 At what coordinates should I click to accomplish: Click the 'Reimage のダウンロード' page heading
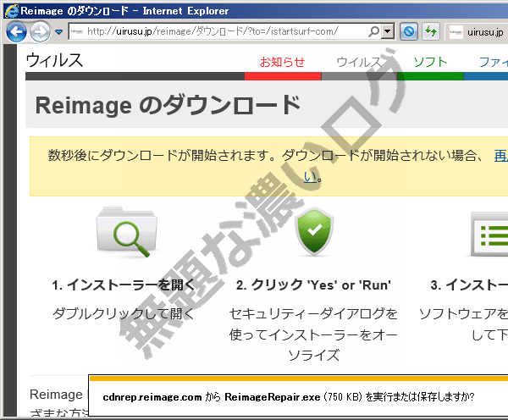click(x=168, y=105)
